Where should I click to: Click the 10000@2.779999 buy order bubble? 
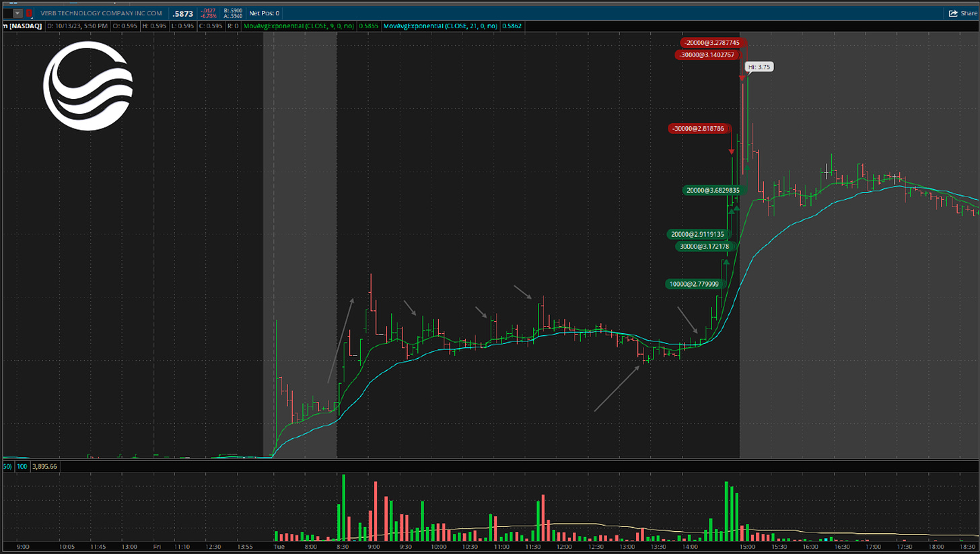[695, 284]
